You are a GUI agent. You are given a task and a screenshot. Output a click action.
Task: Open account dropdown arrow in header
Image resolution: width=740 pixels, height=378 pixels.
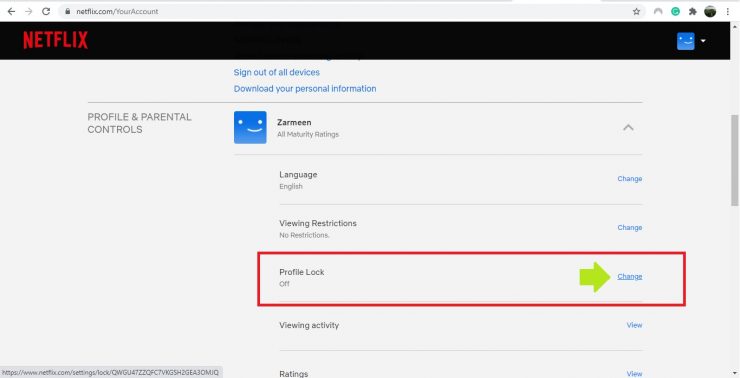703,41
